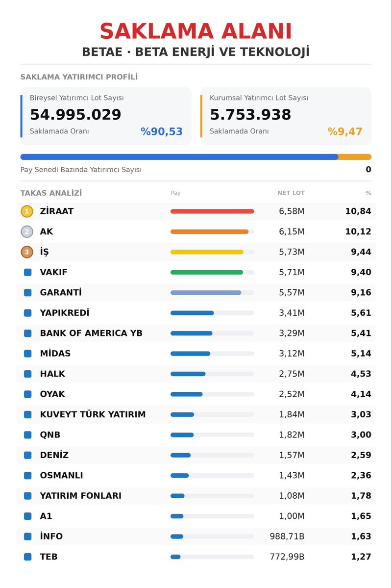
Task: Click the blue square marker beside YAPIKREDİ
Action: pos(28,313)
